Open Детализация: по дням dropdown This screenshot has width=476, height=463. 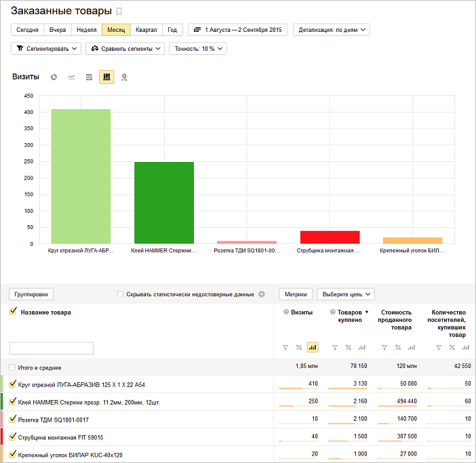click(x=331, y=30)
